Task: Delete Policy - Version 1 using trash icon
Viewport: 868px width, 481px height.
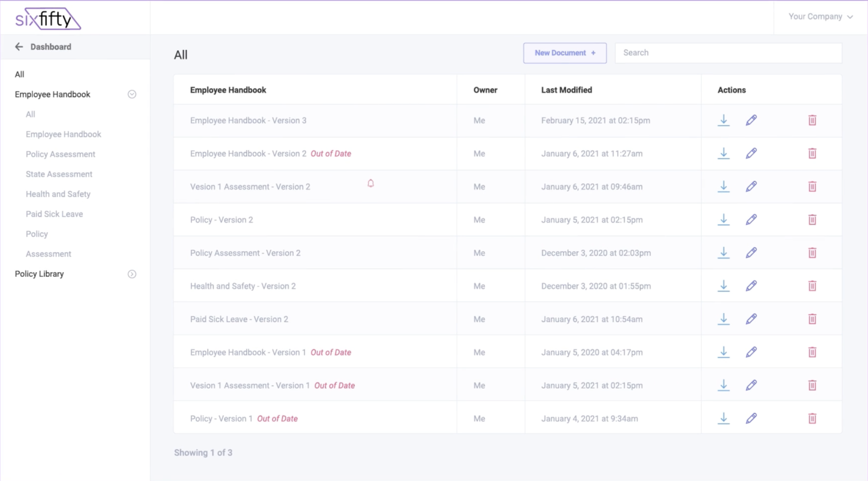Action: [812, 418]
